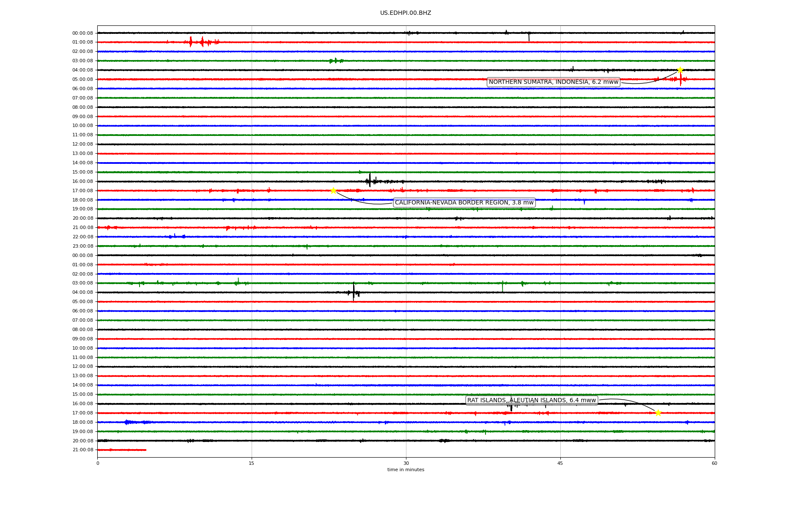Screen dimensions: 812x508
Task: Click the plot title US.EDHPI.00.BHZ
Action: tap(405, 13)
